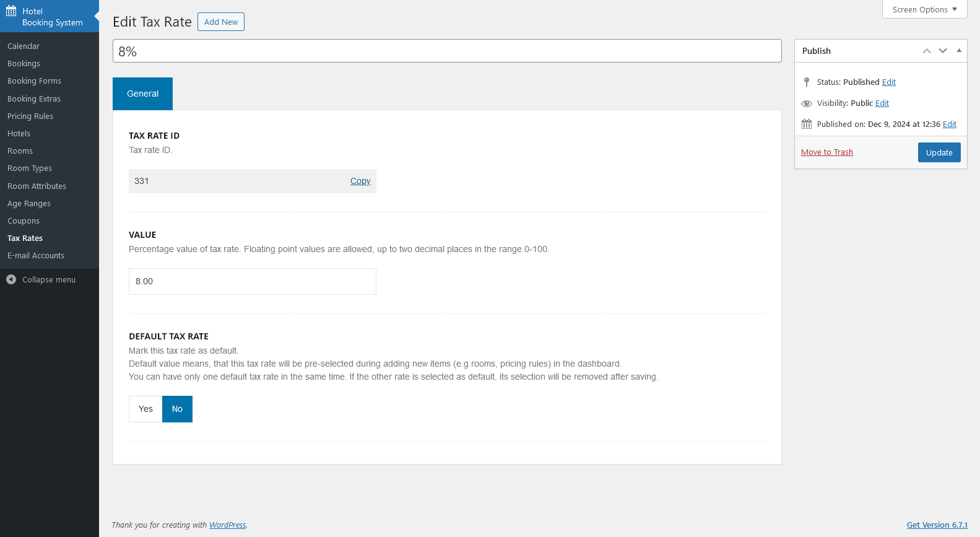
Task: Click the Edit Tax Rate heading
Action: click(152, 22)
